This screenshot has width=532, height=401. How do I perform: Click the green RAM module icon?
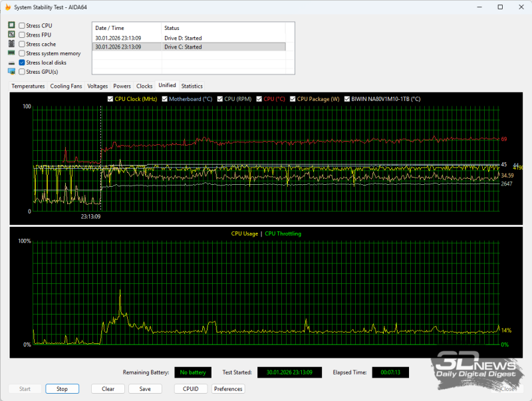pos(11,53)
